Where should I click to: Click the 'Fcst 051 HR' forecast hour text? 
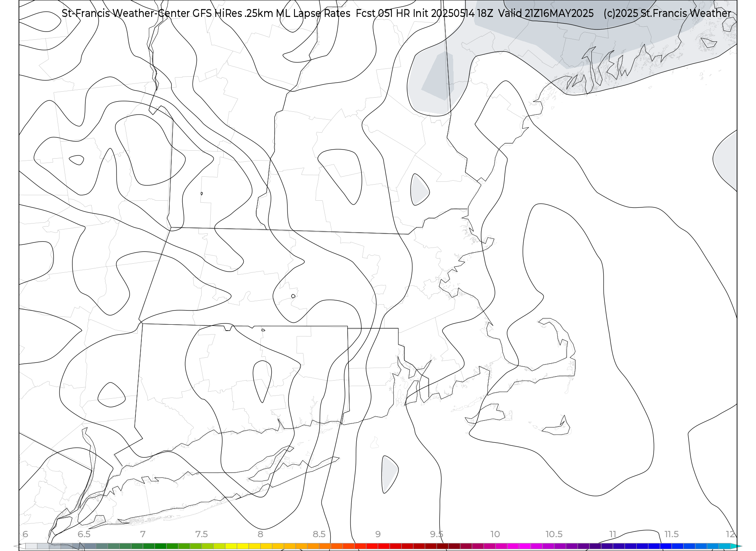pyautogui.click(x=383, y=13)
